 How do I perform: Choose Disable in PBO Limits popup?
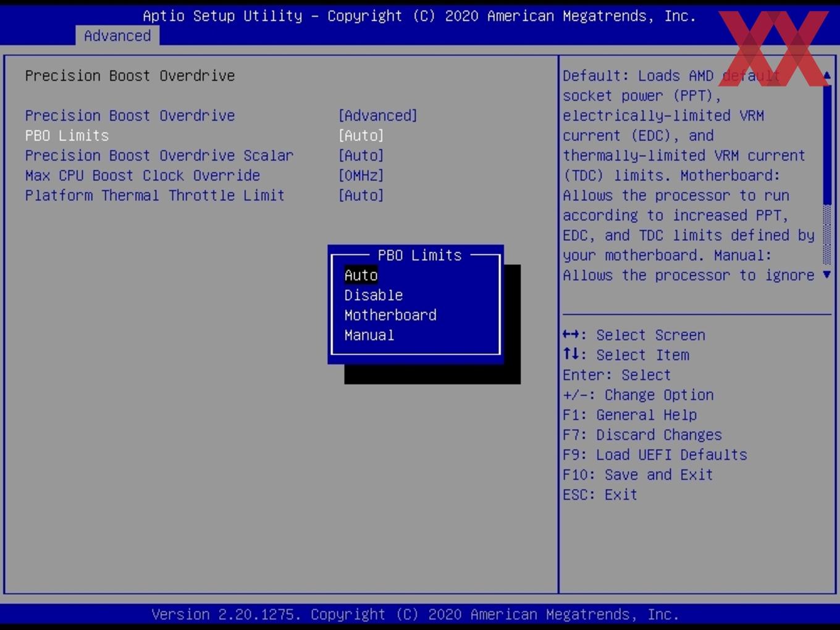pos(374,295)
